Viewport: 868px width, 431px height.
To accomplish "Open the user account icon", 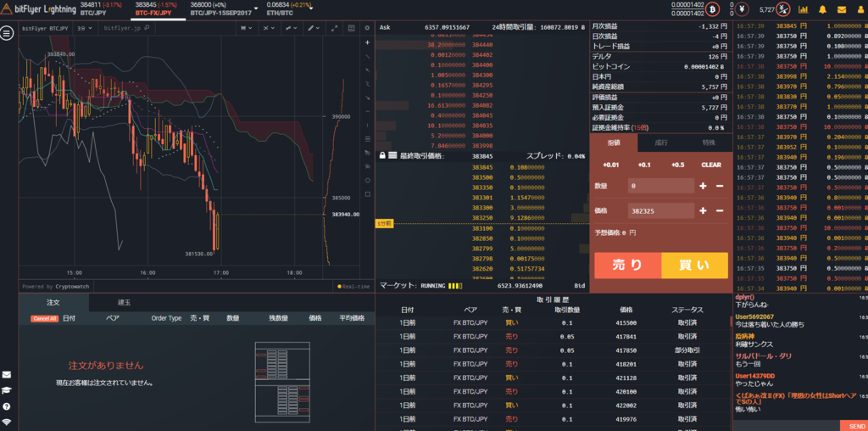I will (860, 9).
